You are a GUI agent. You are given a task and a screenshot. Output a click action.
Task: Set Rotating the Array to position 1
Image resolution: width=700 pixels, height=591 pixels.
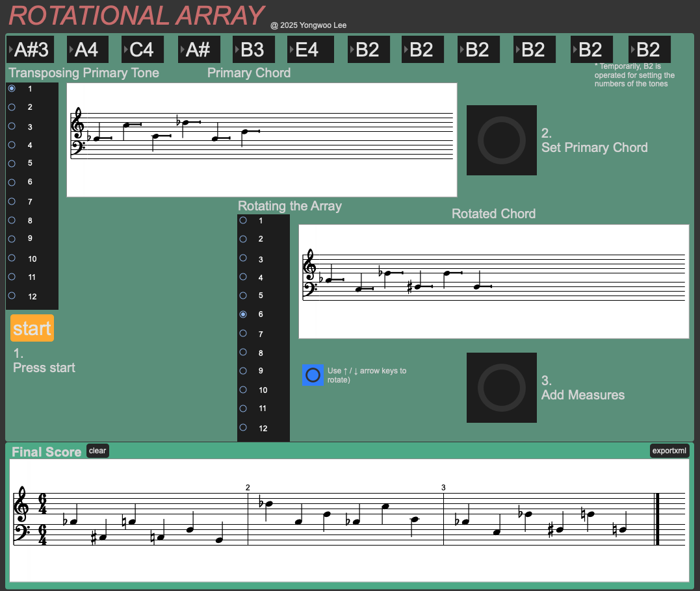tap(243, 220)
